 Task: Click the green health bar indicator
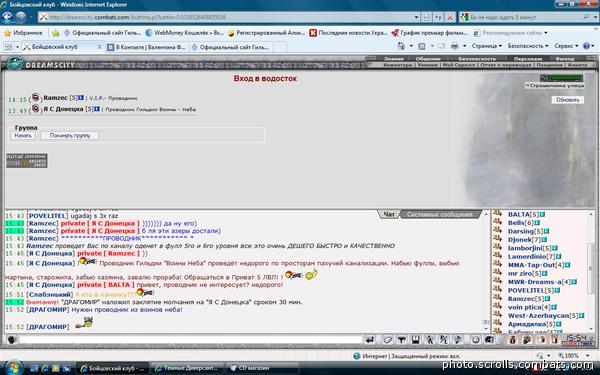566,78
